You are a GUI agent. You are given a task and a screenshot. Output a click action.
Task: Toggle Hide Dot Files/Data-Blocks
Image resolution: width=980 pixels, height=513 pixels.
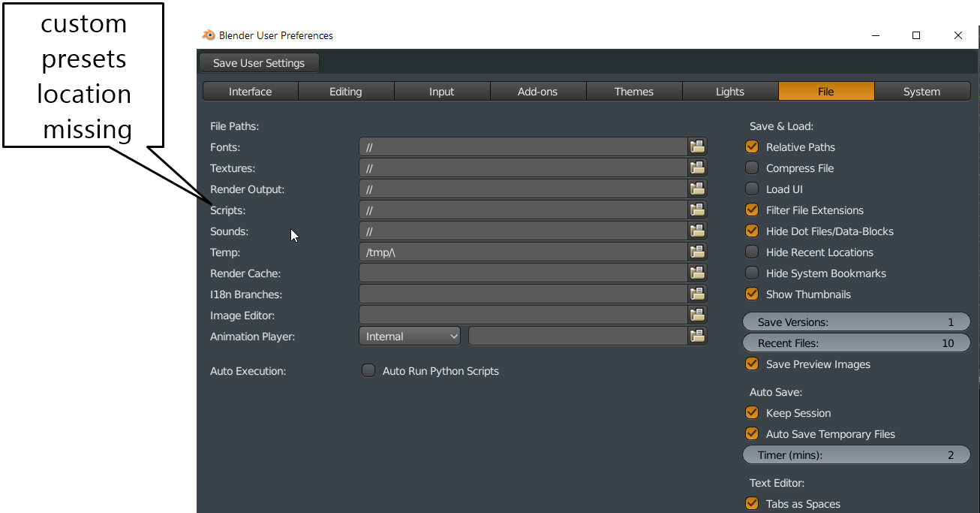(752, 231)
